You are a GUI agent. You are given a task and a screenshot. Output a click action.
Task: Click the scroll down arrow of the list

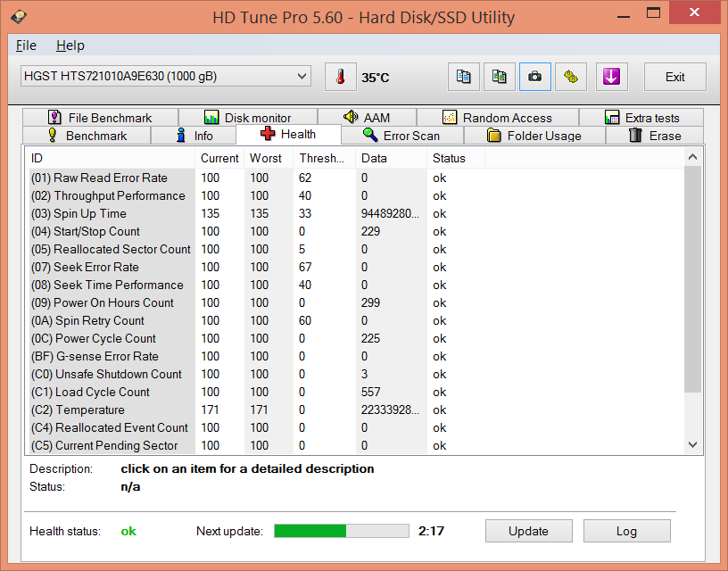(692, 444)
